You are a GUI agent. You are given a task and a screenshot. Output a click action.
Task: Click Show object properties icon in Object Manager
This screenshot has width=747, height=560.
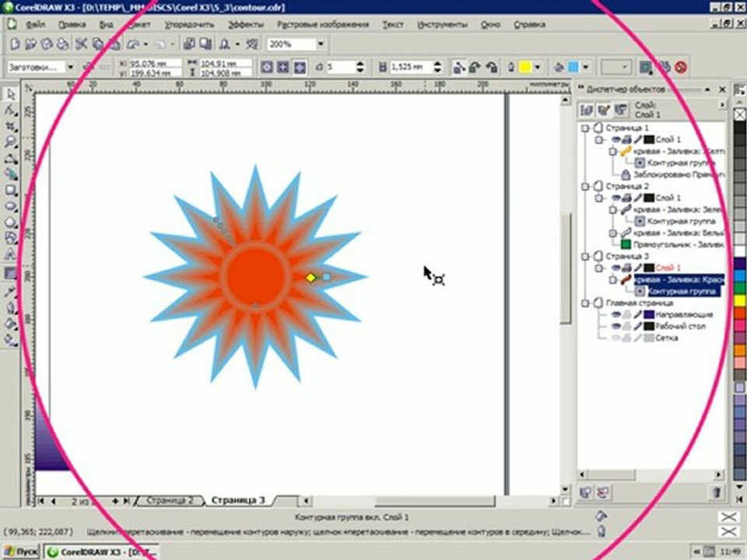tap(587, 110)
